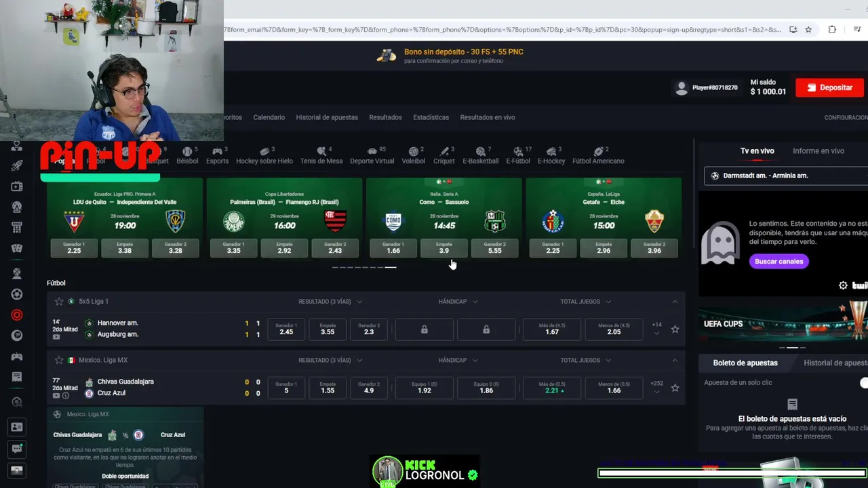Open the gamepad sidebar icon
This screenshot has width=868, height=488.
tap(17, 357)
